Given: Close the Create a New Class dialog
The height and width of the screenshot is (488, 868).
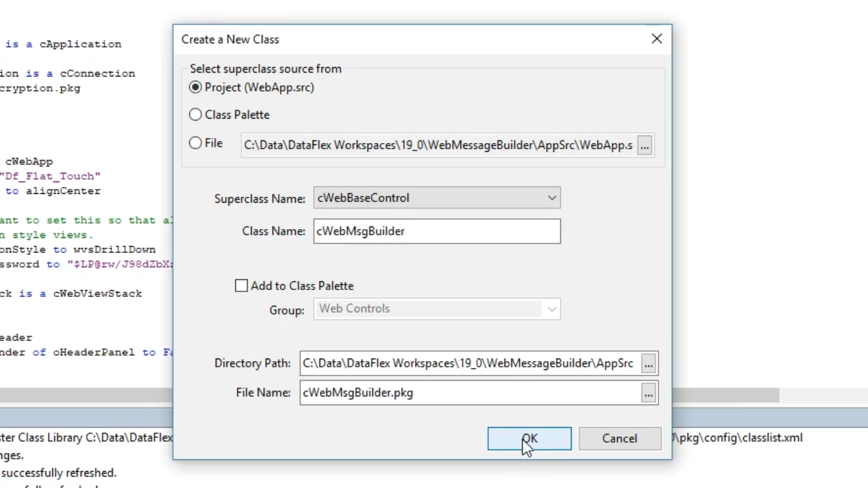Looking at the screenshot, I should [x=656, y=39].
